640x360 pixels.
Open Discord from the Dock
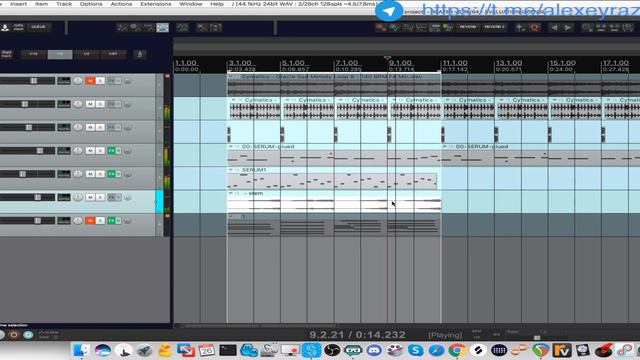tap(373, 350)
